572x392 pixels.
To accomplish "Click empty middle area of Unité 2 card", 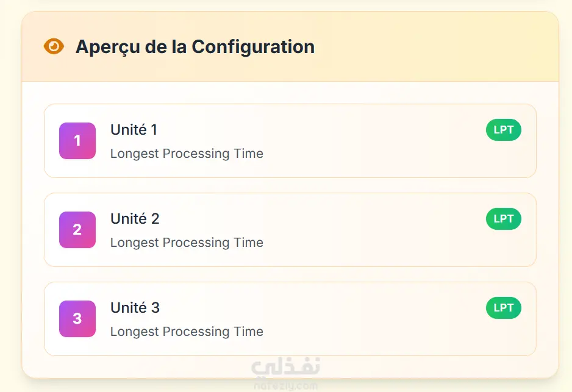I will tap(366, 230).
